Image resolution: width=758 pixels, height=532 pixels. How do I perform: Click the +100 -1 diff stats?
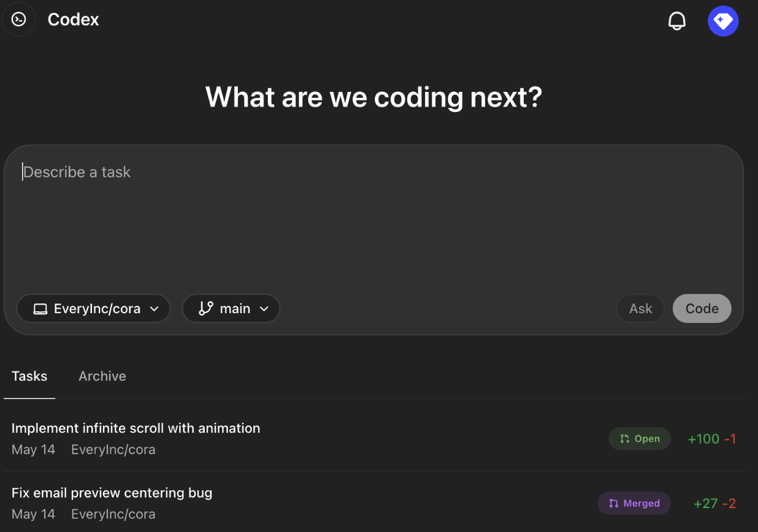(x=711, y=438)
